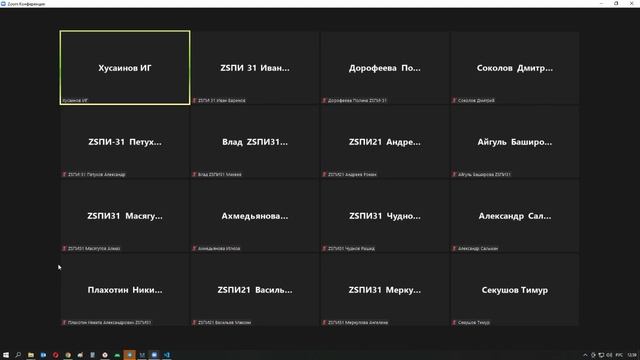The width and height of the screenshot is (640, 360).
Task: Click the Zoom icon in the taskbar
Action: [x=154, y=355]
